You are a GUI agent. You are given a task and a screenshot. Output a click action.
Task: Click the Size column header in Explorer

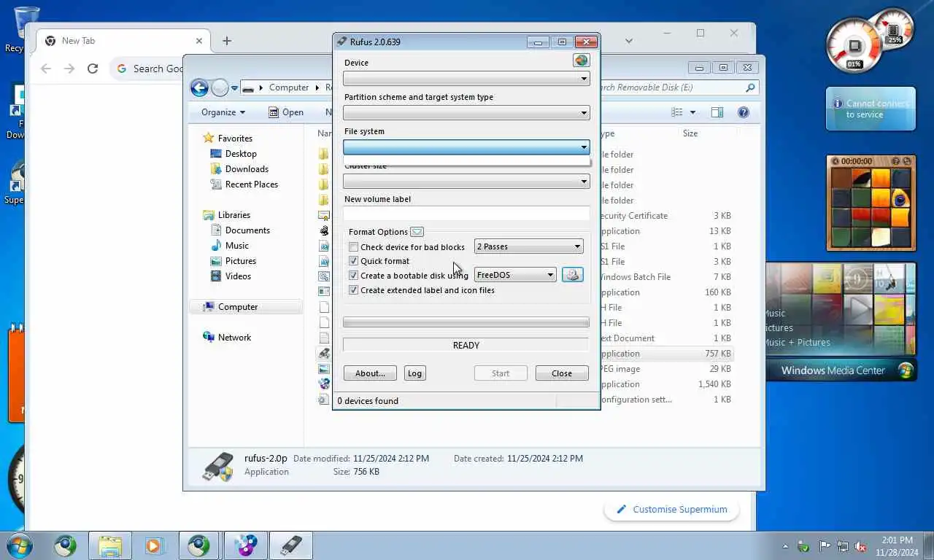pos(690,133)
